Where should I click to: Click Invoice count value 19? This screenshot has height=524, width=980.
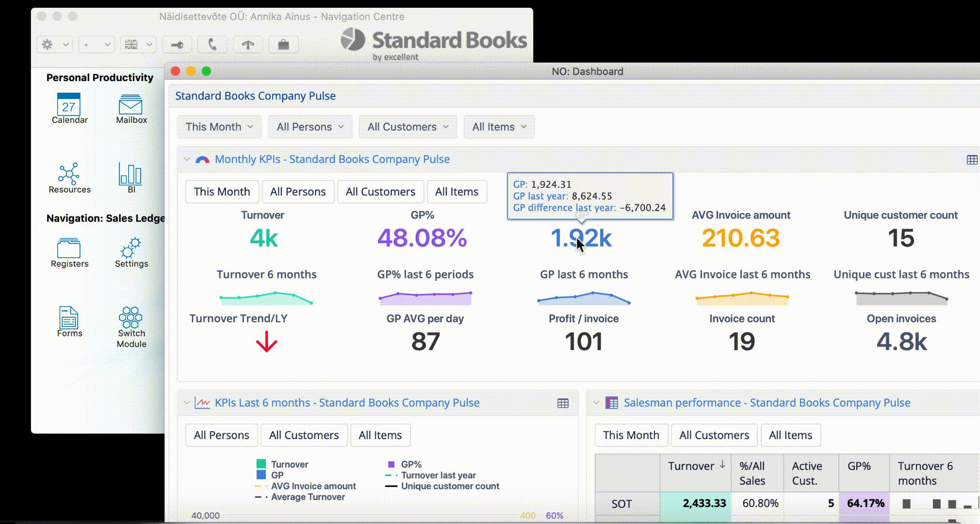pos(742,342)
